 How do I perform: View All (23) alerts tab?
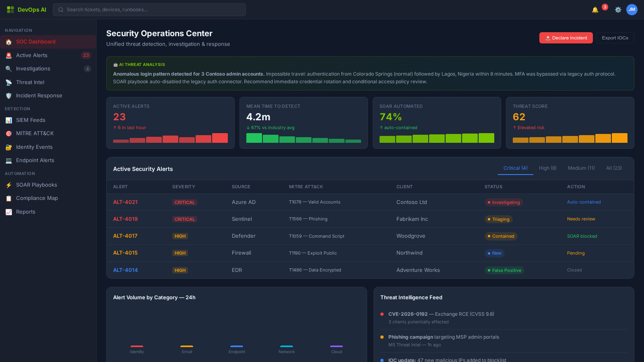pyautogui.click(x=613, y=168)
